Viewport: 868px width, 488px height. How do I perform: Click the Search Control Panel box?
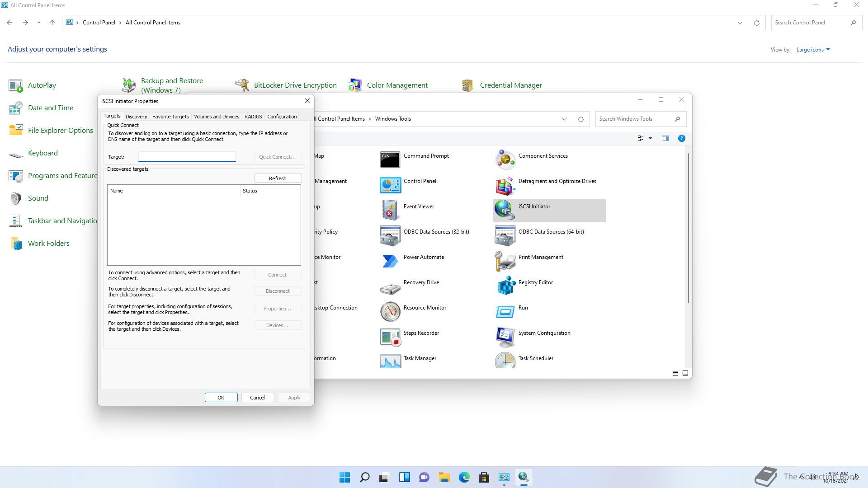tap(816, 23)
